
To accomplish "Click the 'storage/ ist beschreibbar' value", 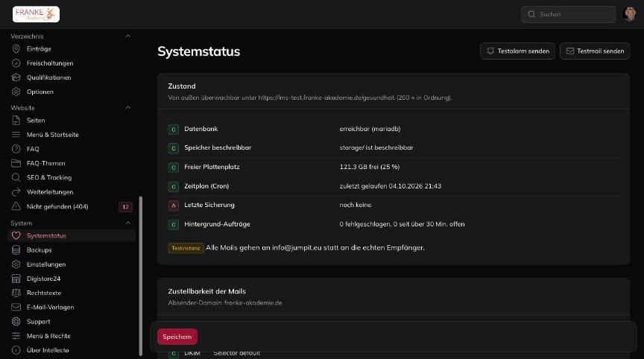I will 376,147.
